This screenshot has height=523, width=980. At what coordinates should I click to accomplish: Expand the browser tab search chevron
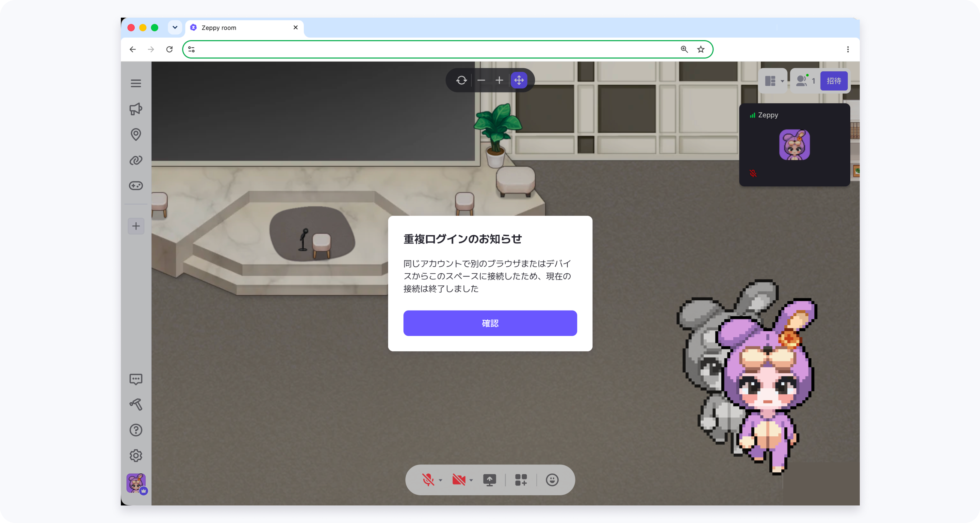pos(175,27)
